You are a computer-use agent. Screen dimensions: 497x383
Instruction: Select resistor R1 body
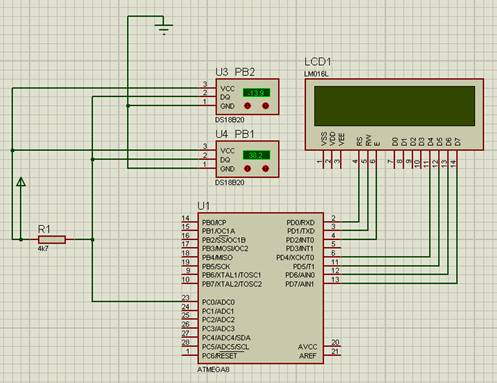pyautogui.click(x=52, y=239)
